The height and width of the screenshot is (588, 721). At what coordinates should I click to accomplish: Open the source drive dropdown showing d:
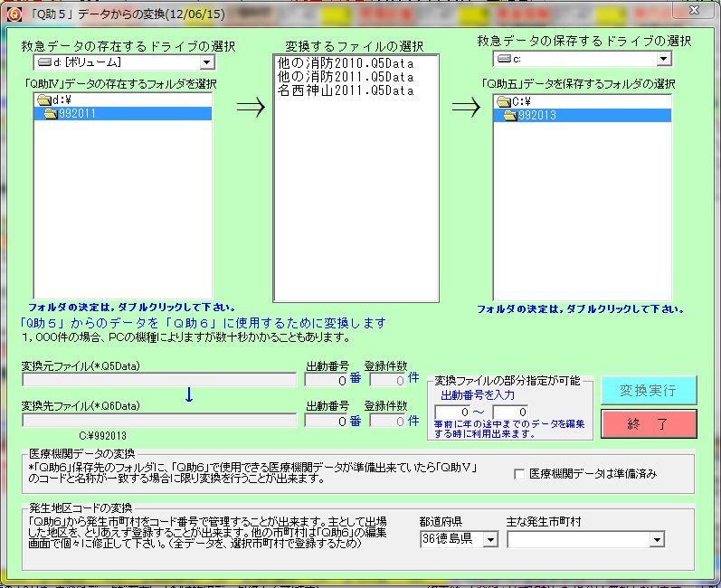tap(206, 62)
